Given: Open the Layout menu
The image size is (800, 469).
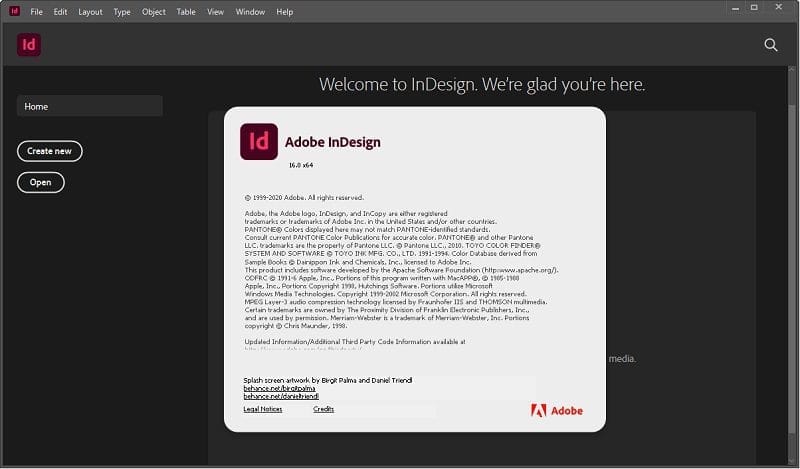Looking at the screenshot, I should [x=90, y=12].
